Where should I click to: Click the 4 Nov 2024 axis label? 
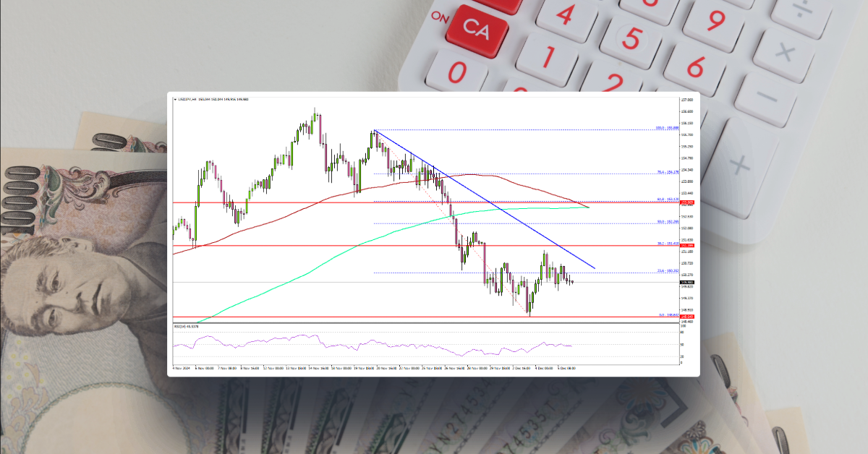pyautogui.click(x=179, y=367)
